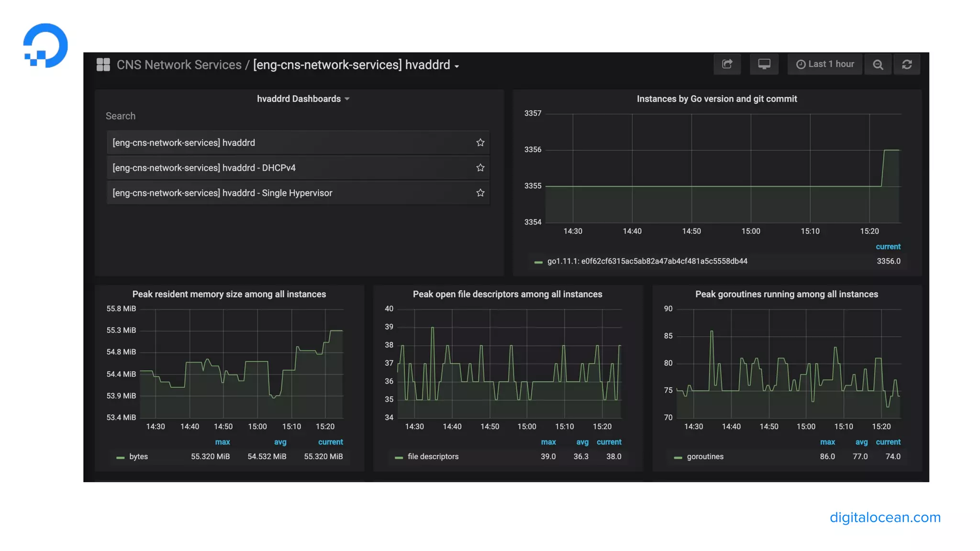Open the hvaddrd - DHCPv4 dashboard link
Screen dimensions: 980x551
pos(204,168)
